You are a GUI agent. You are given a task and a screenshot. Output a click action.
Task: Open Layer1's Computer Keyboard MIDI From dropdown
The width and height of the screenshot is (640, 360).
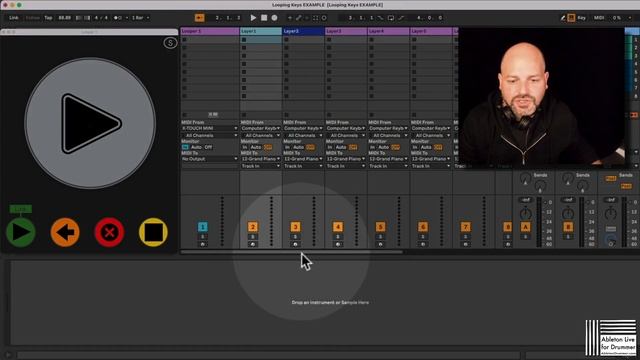[x=260, y=128]
